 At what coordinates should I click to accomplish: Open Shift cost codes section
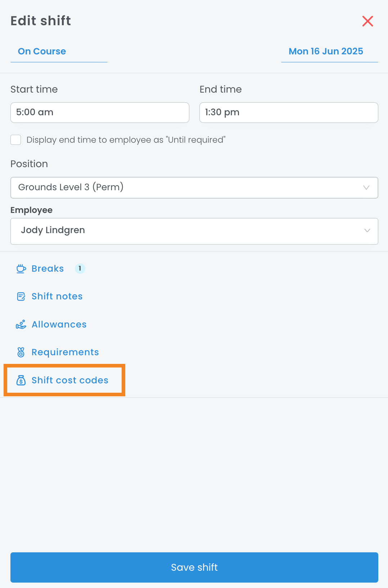(x=70, y=380)
